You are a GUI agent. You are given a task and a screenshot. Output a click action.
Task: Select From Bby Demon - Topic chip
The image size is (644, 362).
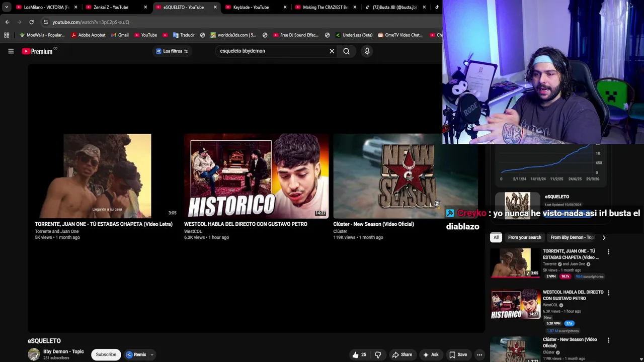click(x=572, y=237)
